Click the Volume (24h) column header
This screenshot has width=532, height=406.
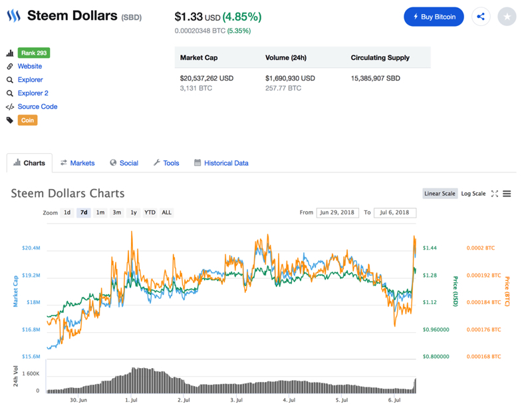[x=286, y=58]
